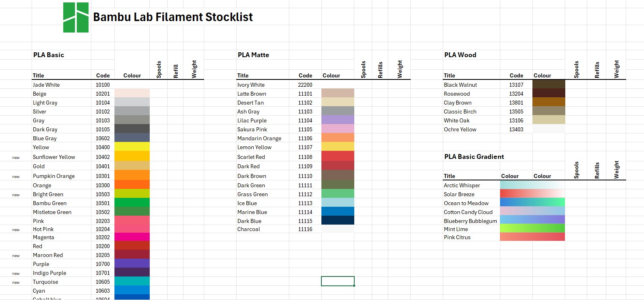Click the Marine Blue colour swatch
The height and width of the screenshot is (300, 644).
point(338,212)
